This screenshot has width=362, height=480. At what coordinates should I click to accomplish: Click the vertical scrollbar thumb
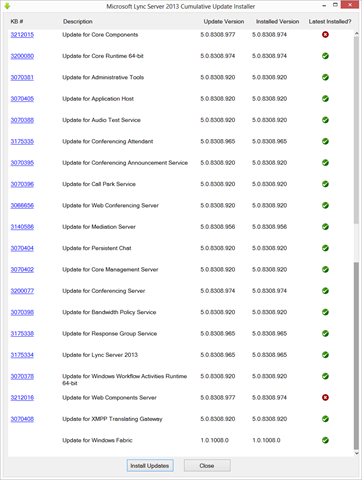click(356, 356)
